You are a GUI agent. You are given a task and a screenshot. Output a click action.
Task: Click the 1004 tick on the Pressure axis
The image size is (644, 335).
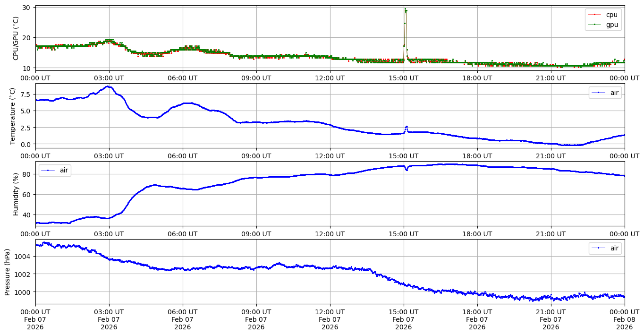coord(23,256)
